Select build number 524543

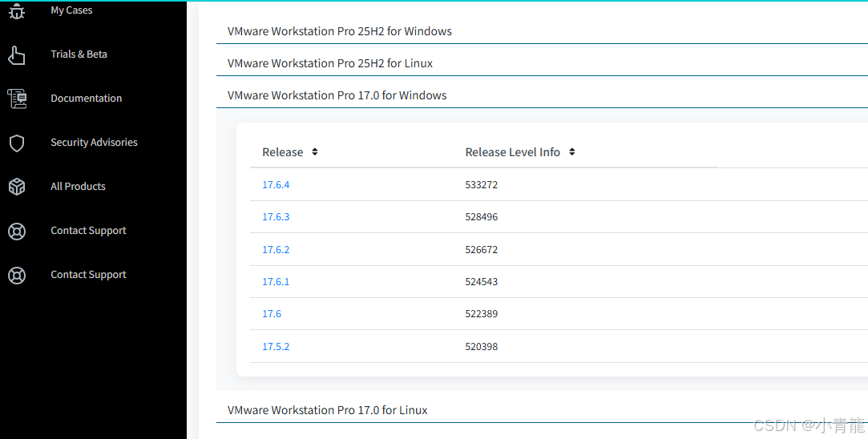[482, 282]
